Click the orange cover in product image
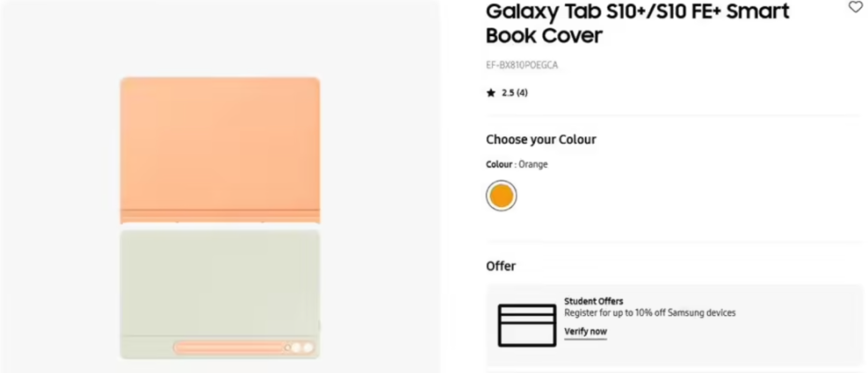 coord(220,145)
